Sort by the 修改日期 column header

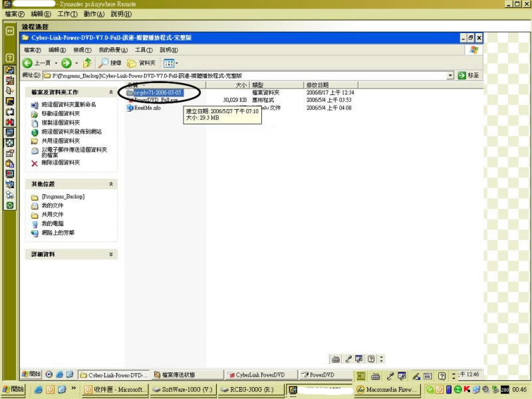(331, 85)
